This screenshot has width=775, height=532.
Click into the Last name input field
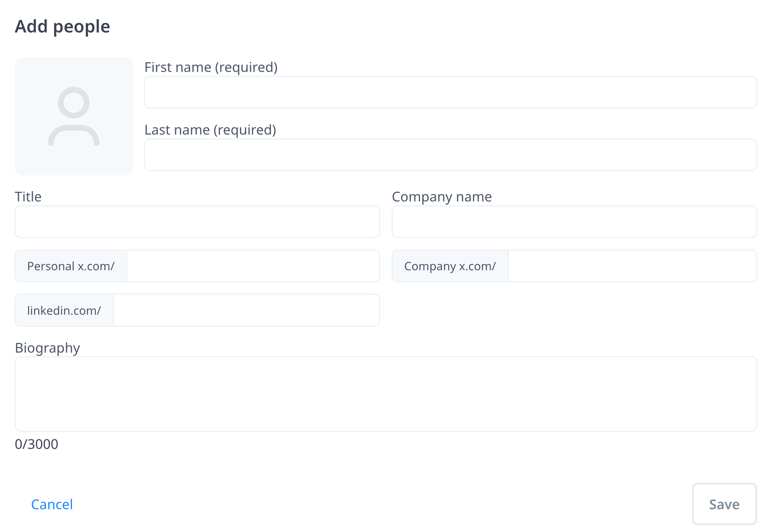(x=450, y=155)
